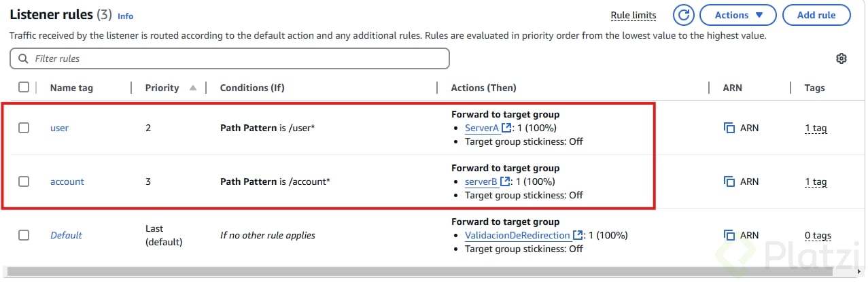
Task: Click the Add rule button
Action: 816,15
